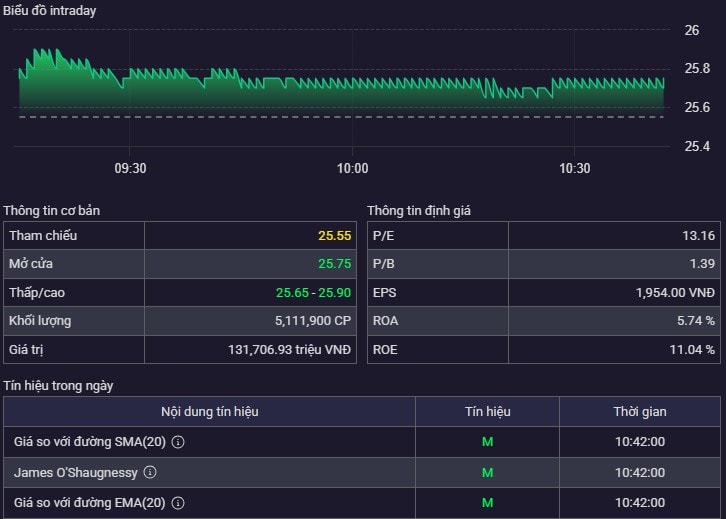The image size is (726, 519).
Task: Click the ROA label in valuation table
Action: point(385,321)
